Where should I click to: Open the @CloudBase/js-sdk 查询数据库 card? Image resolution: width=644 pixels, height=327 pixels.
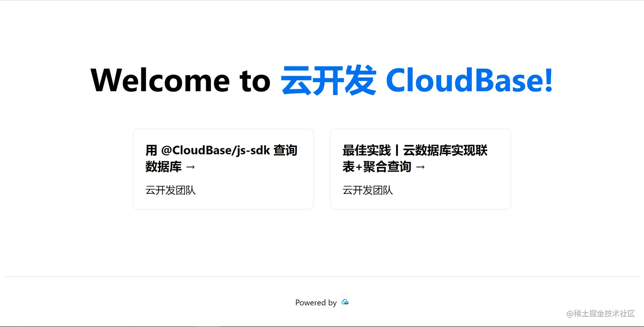click(223, 169)
